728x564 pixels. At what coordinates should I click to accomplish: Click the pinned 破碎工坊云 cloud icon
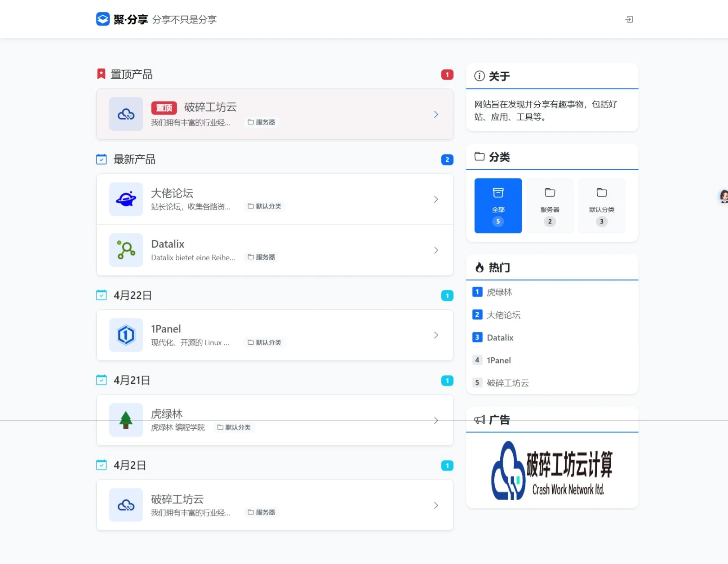(x=126, y=114)
